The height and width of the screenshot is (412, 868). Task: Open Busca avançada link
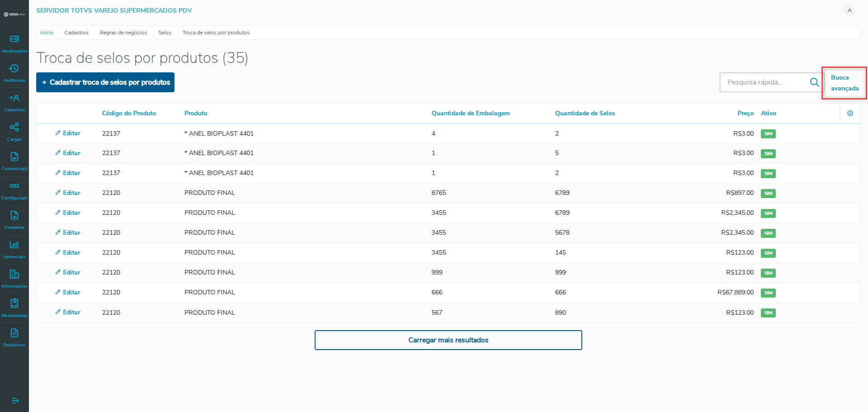[x=844, y=83]
